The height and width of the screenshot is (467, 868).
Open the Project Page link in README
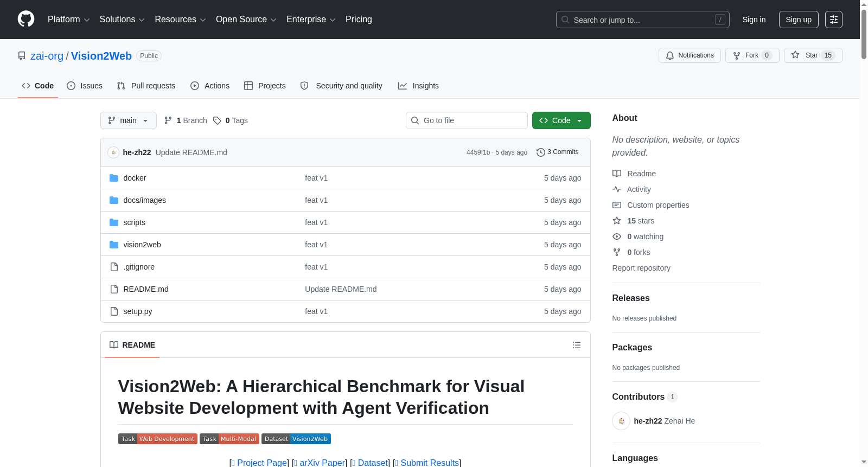(x=259, y=463)
